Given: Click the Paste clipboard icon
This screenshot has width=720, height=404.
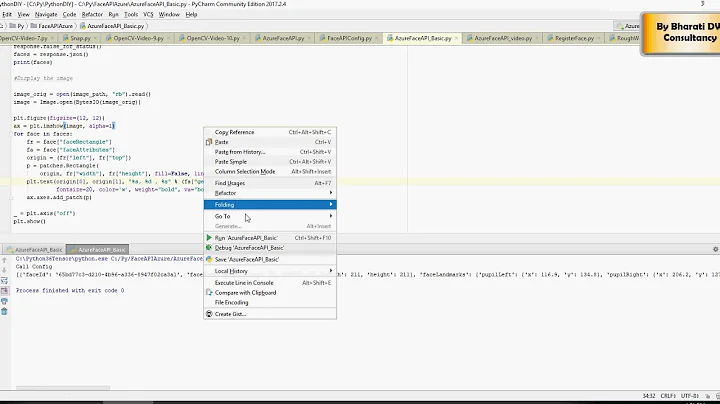Looking at the screenshot, I should click(x=209, y=142).
